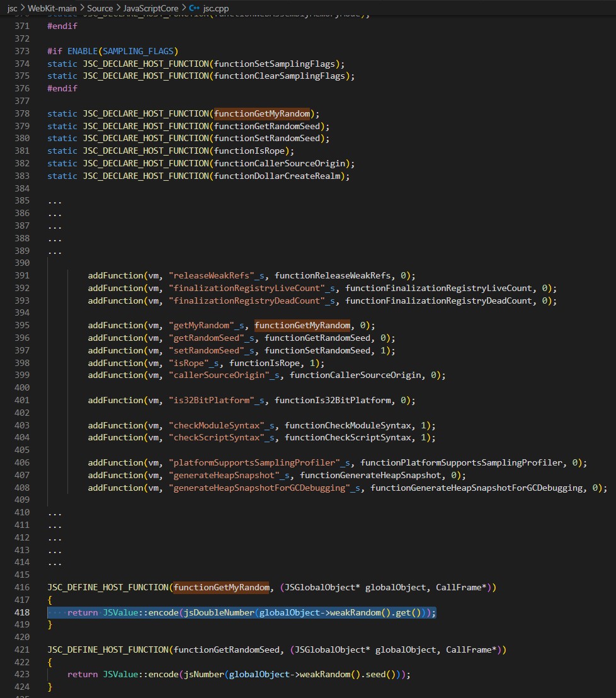Click JSC_DEFINE_HOST_FUNCTION on line 421

108,650
